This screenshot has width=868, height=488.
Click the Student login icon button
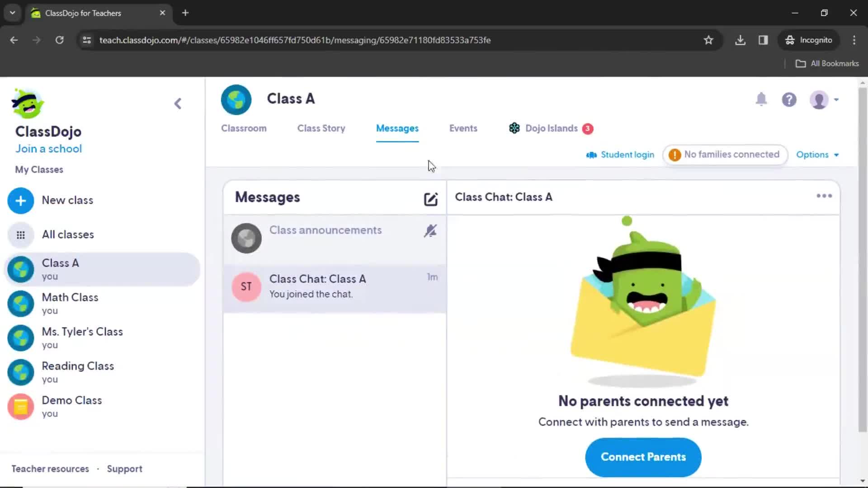(x=591, y=155)
